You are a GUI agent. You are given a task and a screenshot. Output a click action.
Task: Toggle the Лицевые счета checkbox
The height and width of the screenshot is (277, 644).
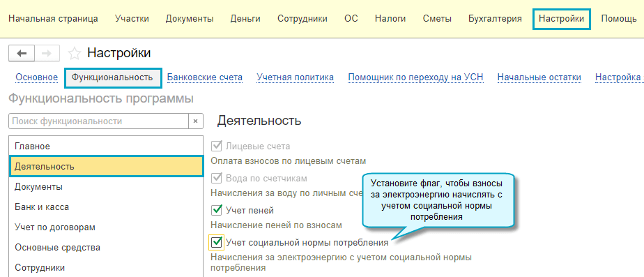216,147
